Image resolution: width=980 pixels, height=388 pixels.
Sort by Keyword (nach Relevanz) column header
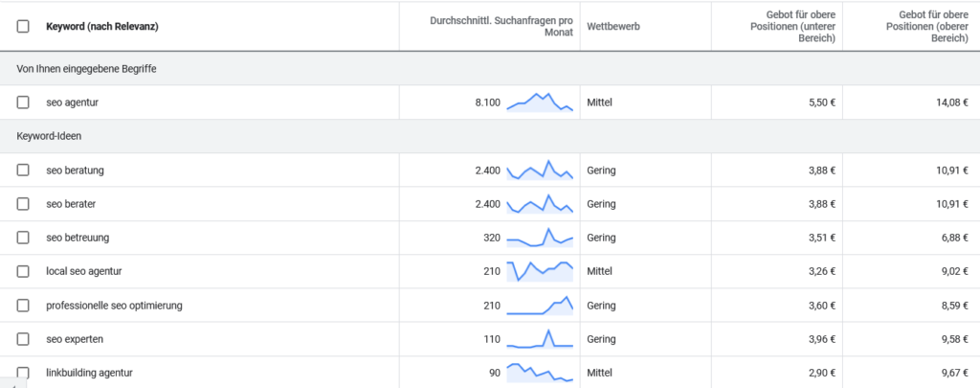[101, 27]
